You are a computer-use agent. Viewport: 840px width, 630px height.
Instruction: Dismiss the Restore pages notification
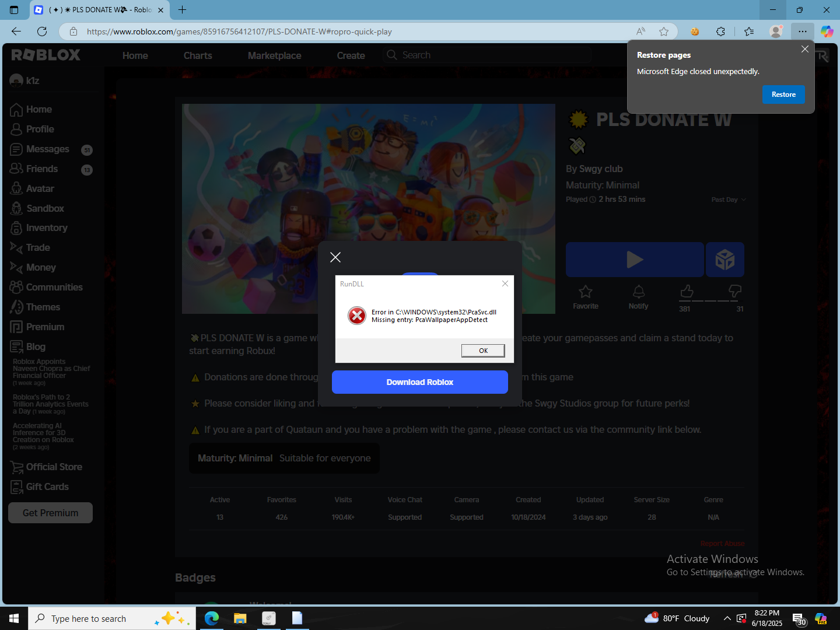[805, 50]
